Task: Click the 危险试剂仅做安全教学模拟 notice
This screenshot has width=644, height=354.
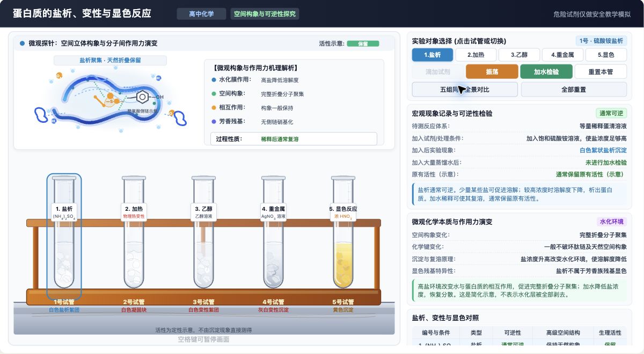Action: (x=592, y=14)
